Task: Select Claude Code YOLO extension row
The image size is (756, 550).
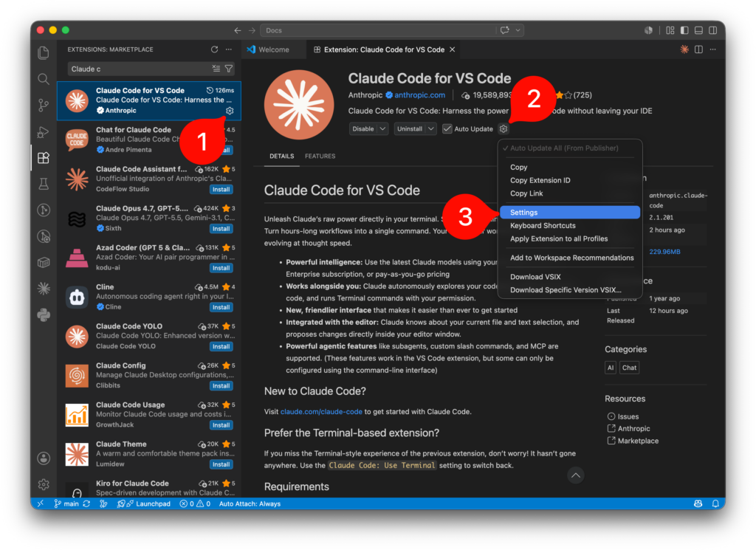Action: [149, 336]
